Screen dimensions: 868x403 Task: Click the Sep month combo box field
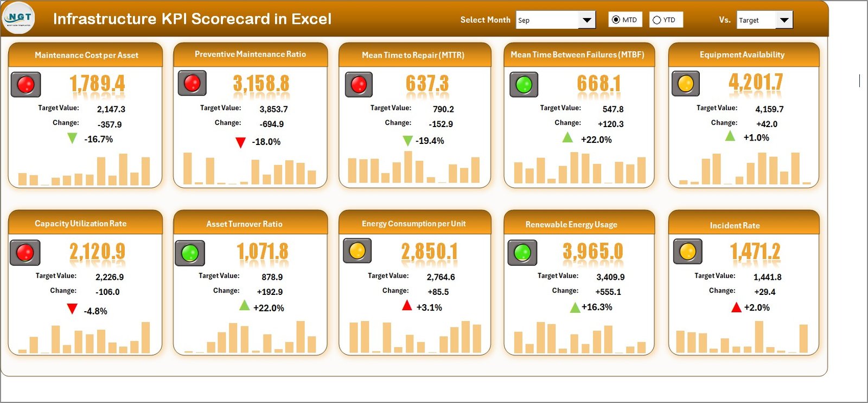547,21
